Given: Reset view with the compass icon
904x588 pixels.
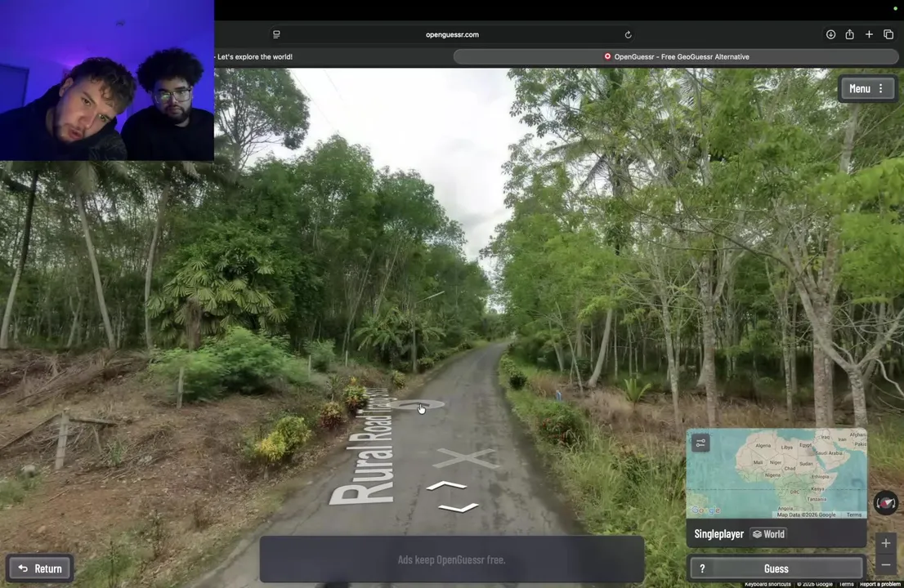Looking at the screenshot, I should (x=885, y=503).
